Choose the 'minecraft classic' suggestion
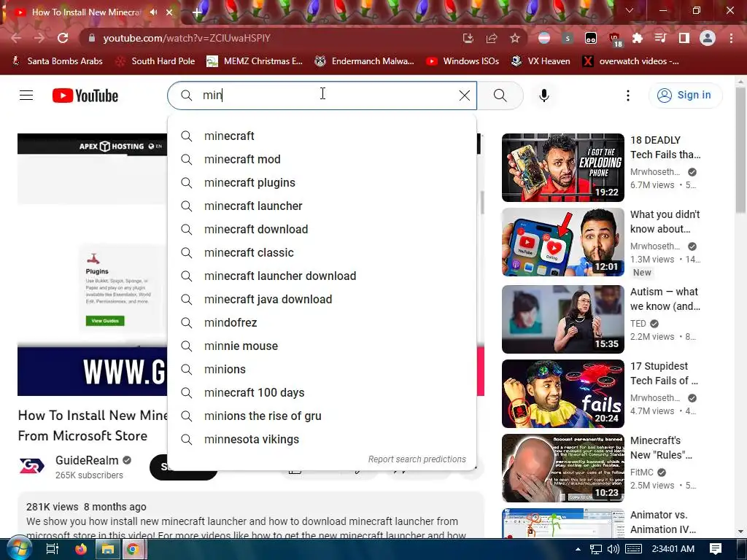The height and width of the screenshot is (560, 747). 322,253
